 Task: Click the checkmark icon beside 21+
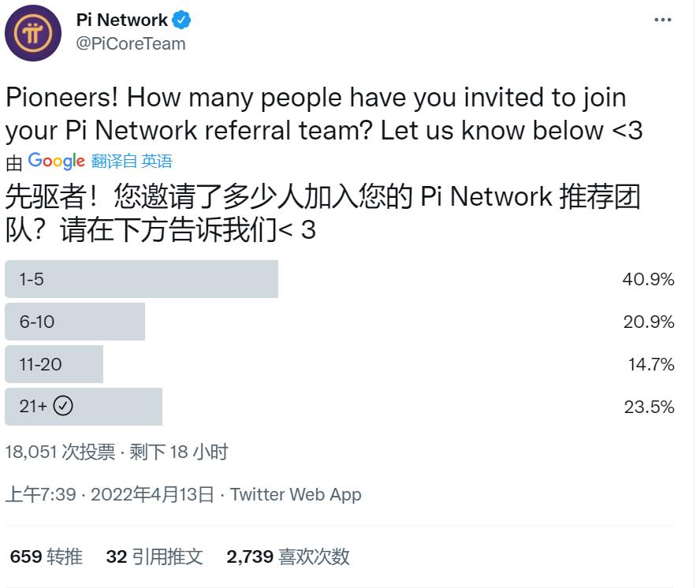(x=63, y=406)
